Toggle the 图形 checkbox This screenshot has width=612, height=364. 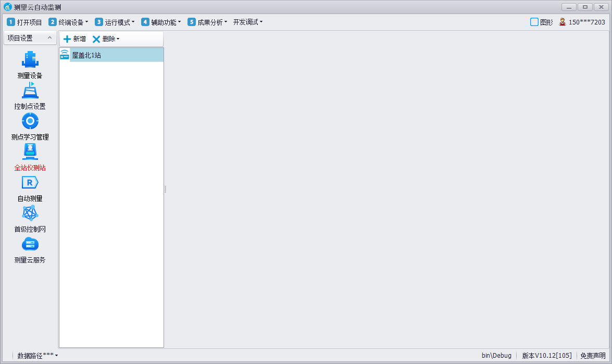tap(534, 22)
